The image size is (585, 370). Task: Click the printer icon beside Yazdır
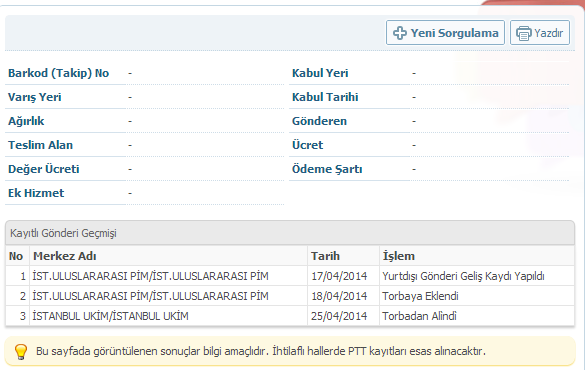point(523,34)
